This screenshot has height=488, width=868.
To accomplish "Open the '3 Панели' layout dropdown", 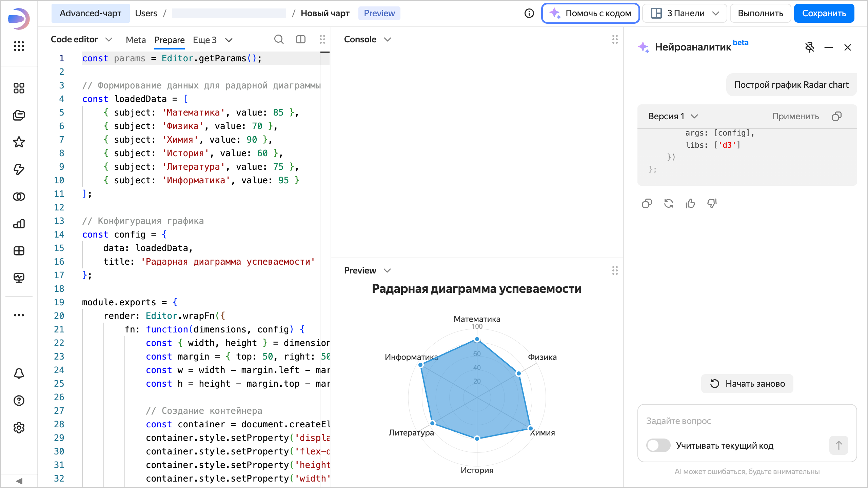I will point(685,13).
